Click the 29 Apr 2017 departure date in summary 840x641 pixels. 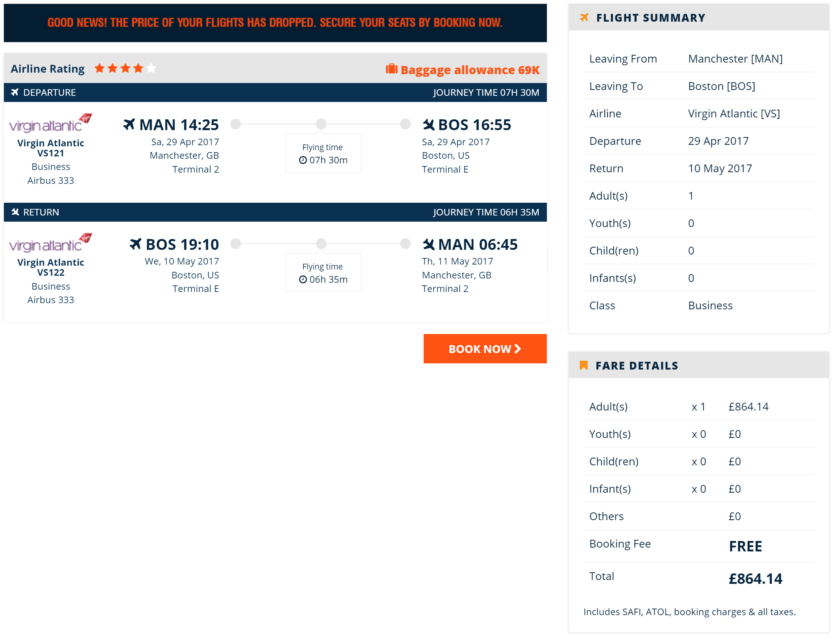point(718,141)
